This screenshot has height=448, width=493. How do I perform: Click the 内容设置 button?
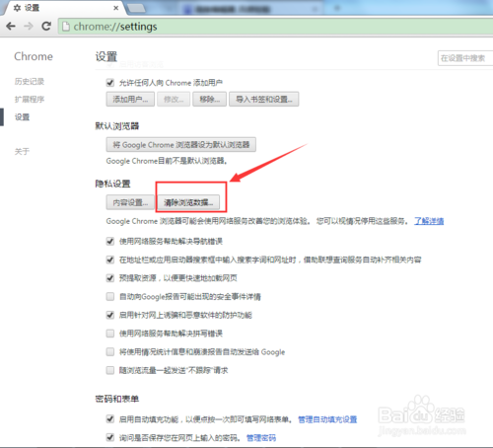[130, 202]
